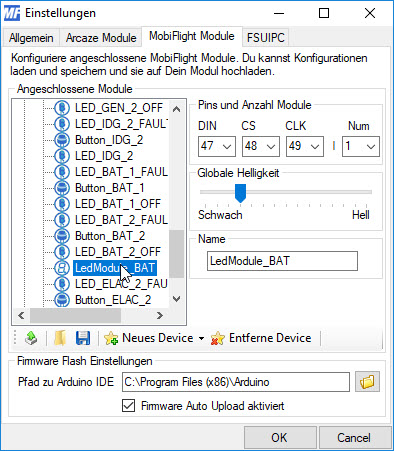Switch to the FSUIPC tab
394x451 pixels.
(x=266, y=38)
